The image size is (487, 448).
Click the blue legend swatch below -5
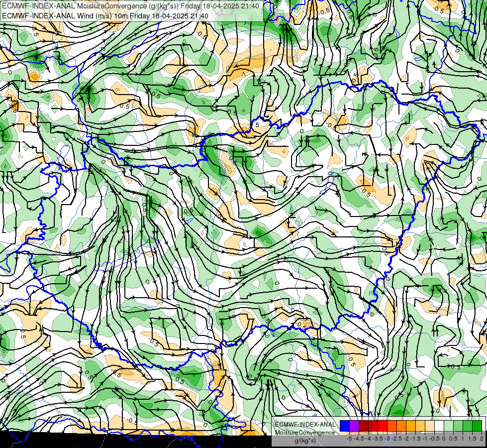[345, 426]
